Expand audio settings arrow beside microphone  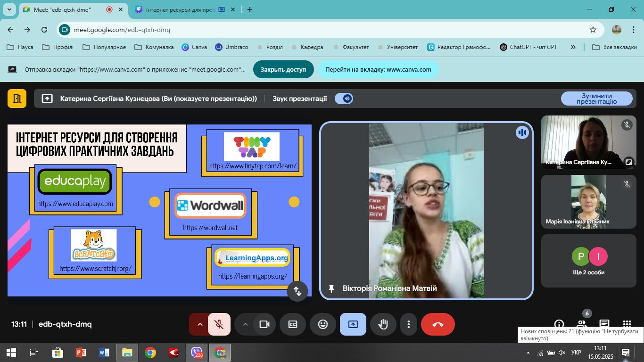[x=199, y=324]
